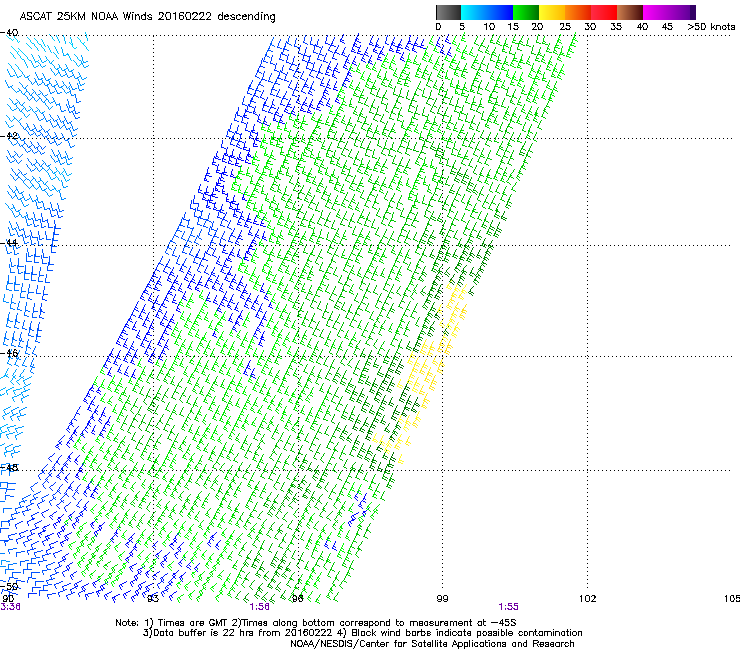Click the legend scale value '5'
740x650 pixels.
pos(462,27)
